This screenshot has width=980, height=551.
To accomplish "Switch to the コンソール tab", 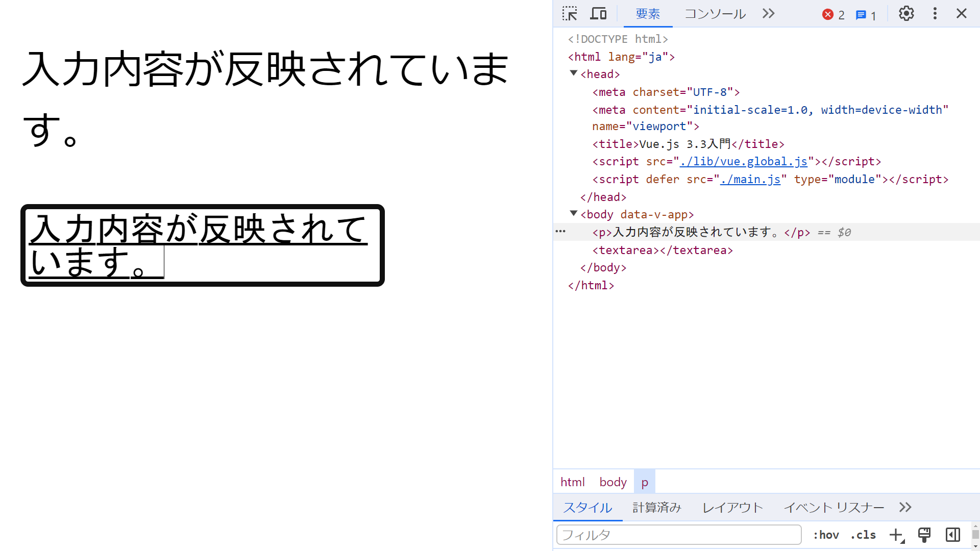I will coord(715,14).
